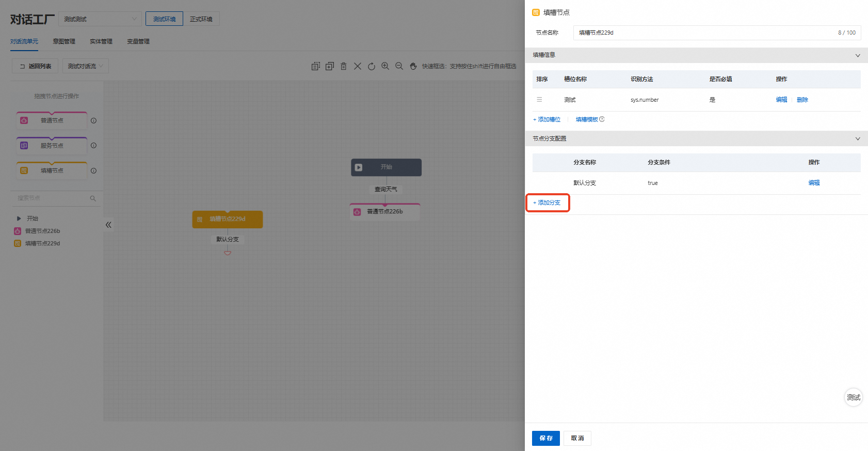
Task: Zoom in on the canvas
Action: point(385,66)
